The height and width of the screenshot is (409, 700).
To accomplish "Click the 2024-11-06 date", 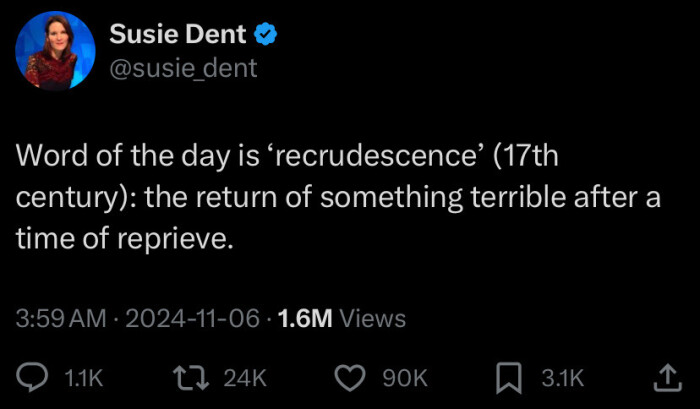I will coord(192,318).
